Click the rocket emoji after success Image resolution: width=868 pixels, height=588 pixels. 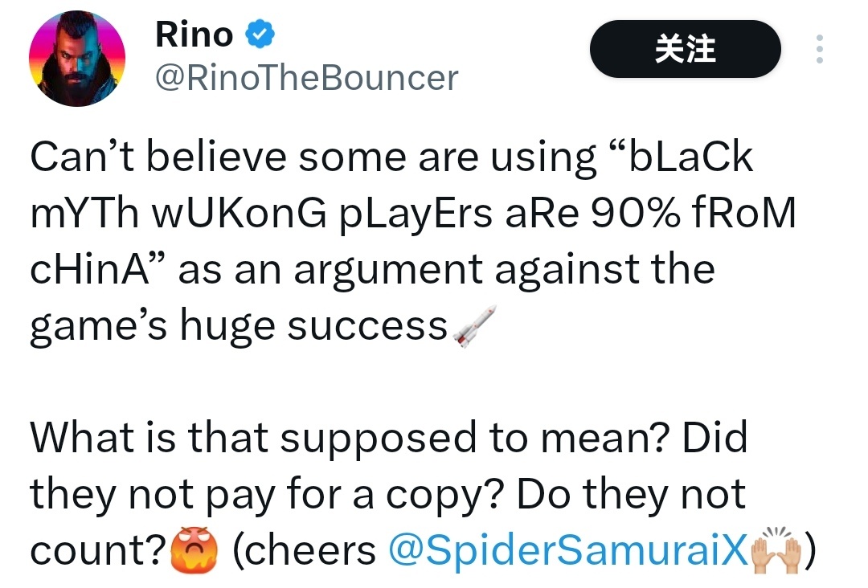tap(475, 326)
